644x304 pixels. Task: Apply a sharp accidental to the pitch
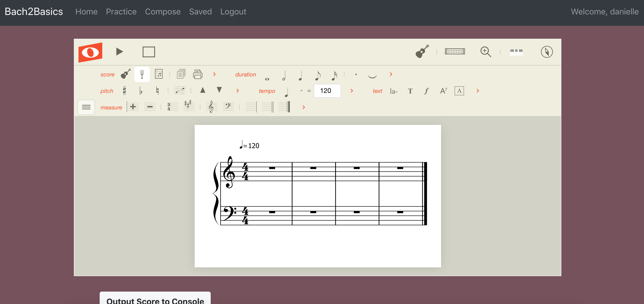coord(124,91)
